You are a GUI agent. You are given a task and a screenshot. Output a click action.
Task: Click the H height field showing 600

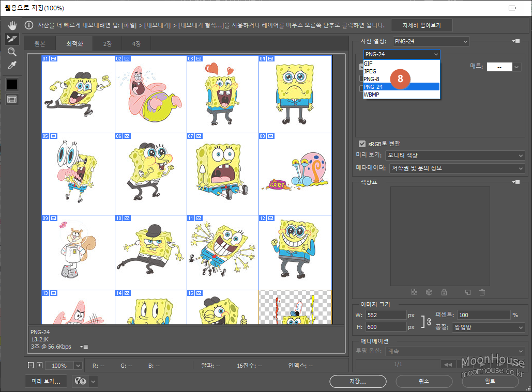[x=386, y=327]
